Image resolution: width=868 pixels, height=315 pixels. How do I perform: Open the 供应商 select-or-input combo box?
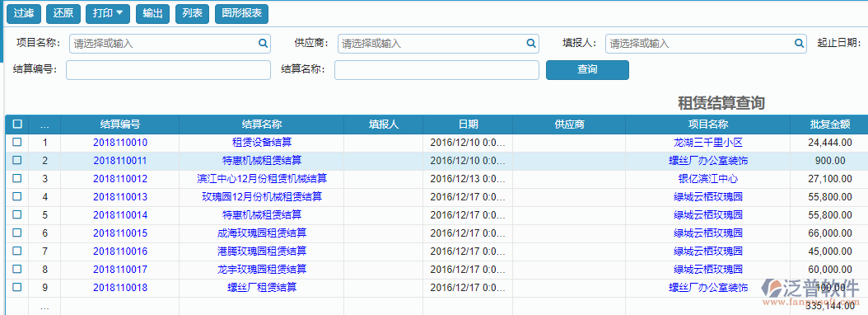[x=438, y=43]
